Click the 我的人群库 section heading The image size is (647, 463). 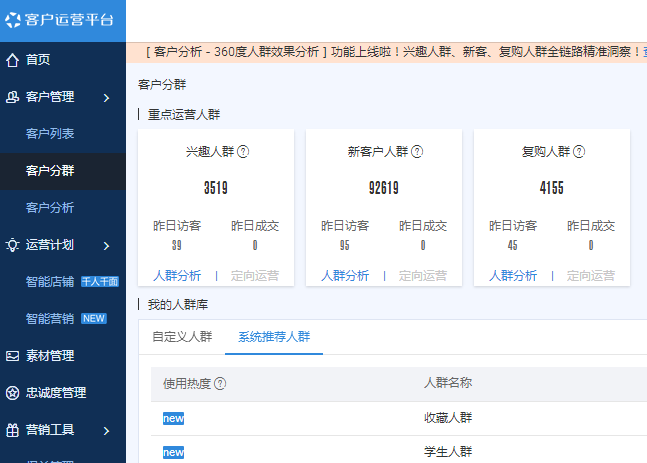point(178,305)
